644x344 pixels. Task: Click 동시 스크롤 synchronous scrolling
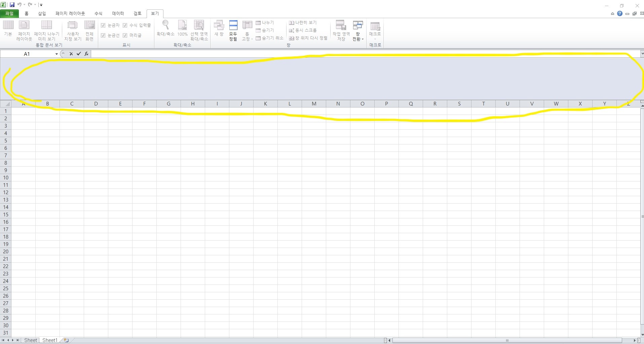(x=303, y=30)
